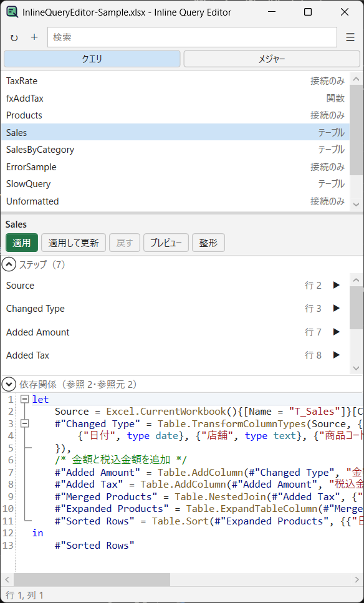Viewport: 364px width, 603px height.
Task: Switch to the クエリ tab
Action: 92,59
